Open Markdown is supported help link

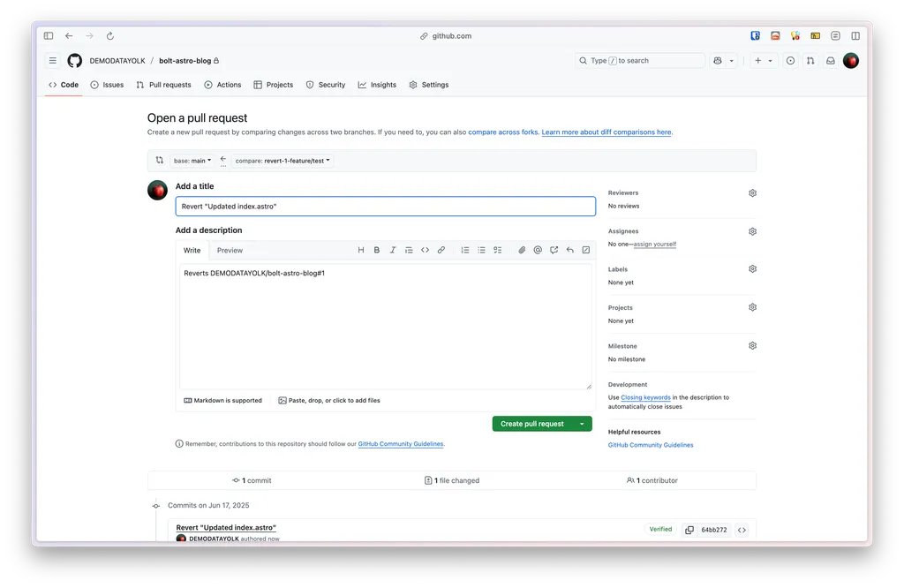pos(222,400)
